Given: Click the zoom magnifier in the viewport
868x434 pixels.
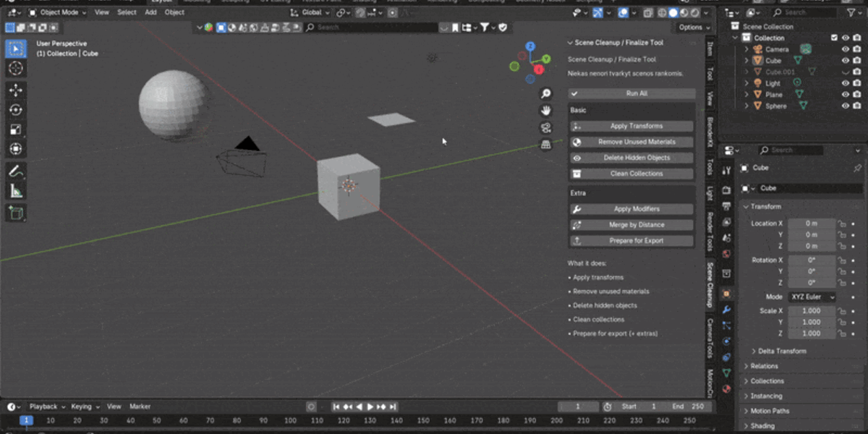Looking at the screenshot, I should click(x=546, y=94).
